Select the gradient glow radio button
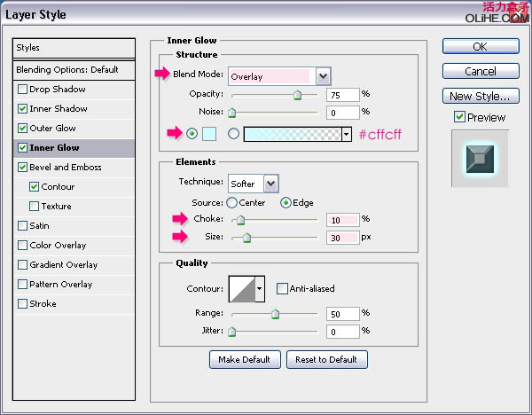Screen dimensions: 532x415 pos(234,134)
